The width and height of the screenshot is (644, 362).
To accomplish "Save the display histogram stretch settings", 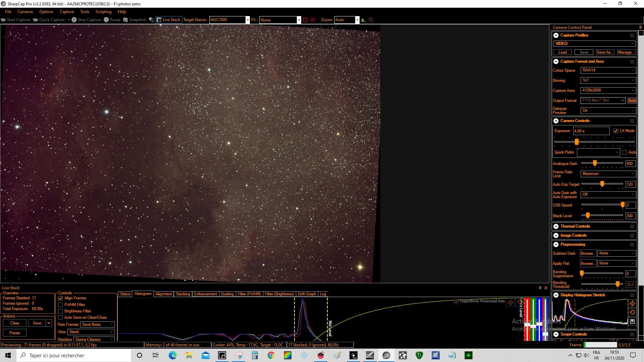I will pos(632,321).
